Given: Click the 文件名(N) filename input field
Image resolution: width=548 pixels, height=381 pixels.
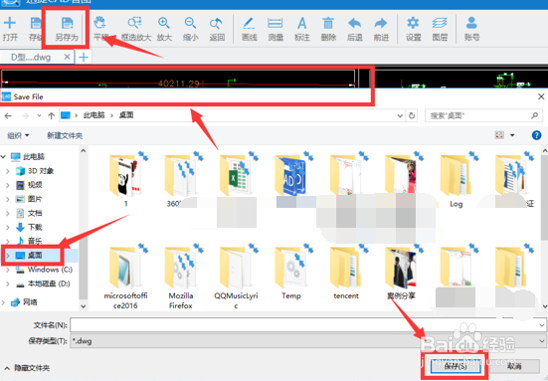Looking at the screenshot, I should click(308, 325).
